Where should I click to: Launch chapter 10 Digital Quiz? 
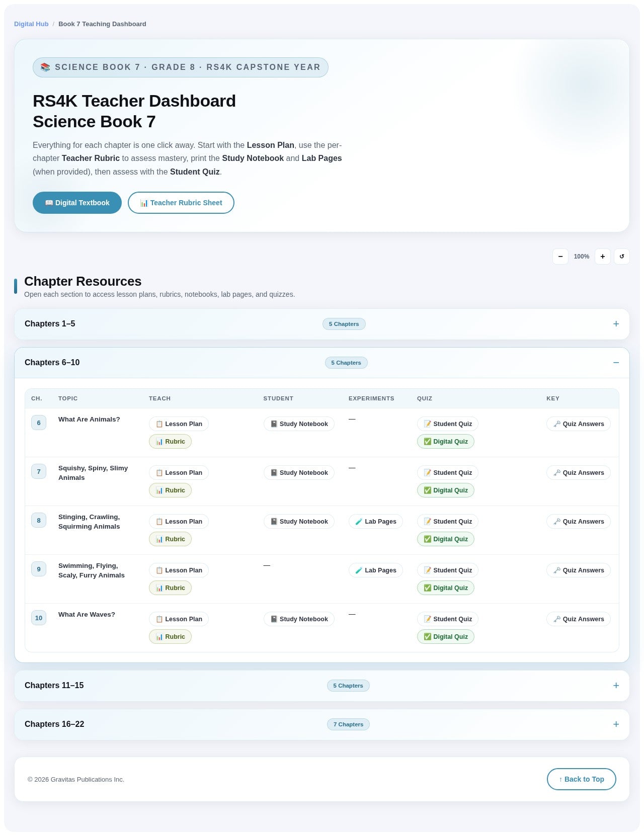tap(446, 637)
